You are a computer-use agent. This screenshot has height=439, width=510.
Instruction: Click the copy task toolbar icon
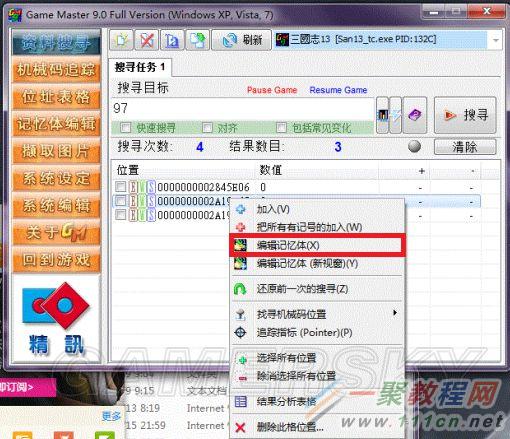(x=198, y=40)
